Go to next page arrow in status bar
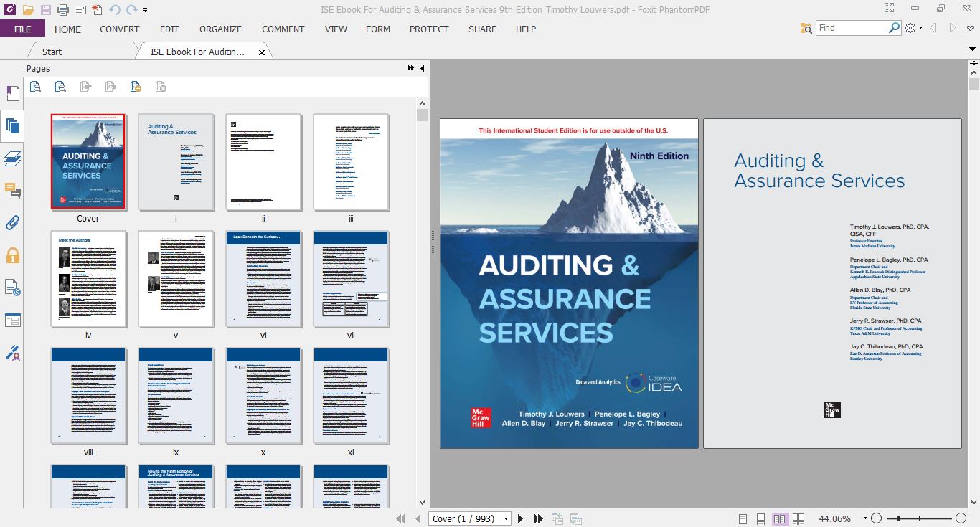The image size is (980, 527). point(521,518)
